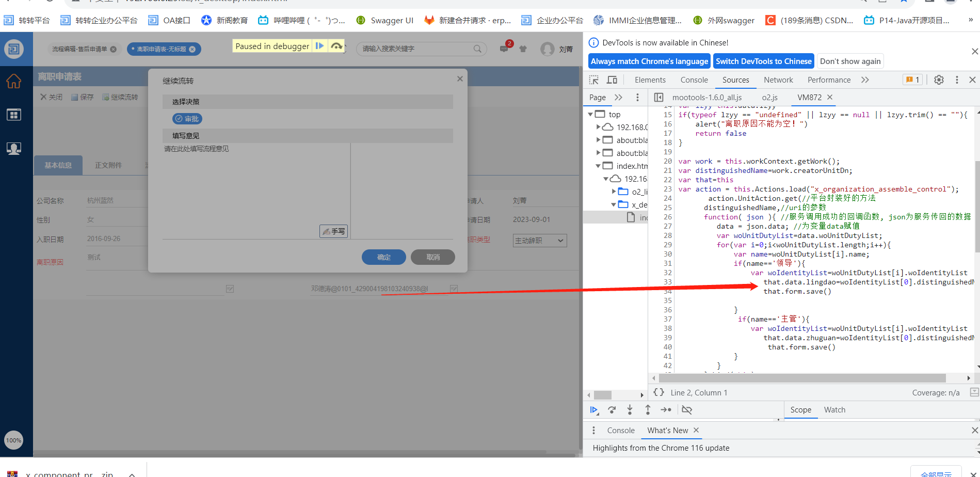This screenshot has width=980, height=477.
Task: Toggle the DevTools navigator sidebar
Action: pyautogui.click(x=658, y=98)
